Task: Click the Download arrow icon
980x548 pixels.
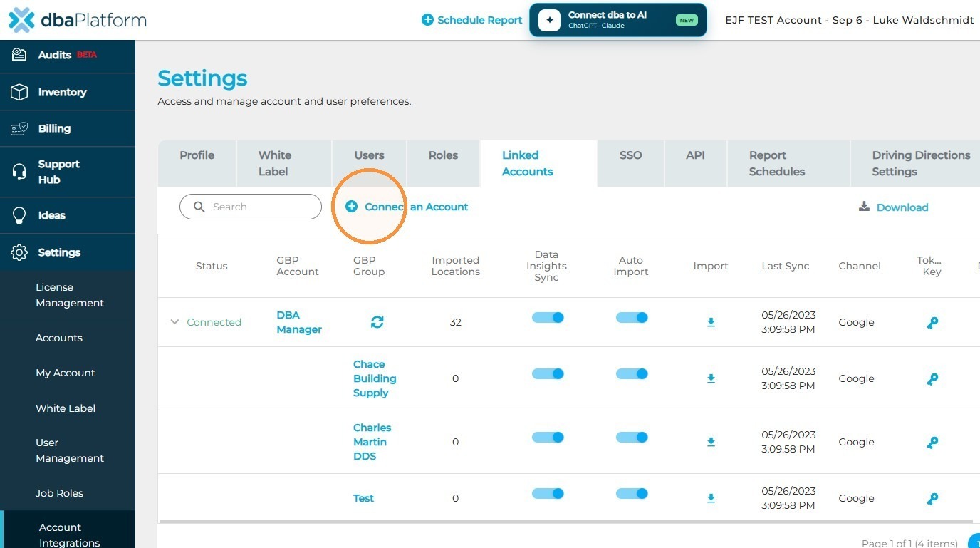Action: (864, 207)
